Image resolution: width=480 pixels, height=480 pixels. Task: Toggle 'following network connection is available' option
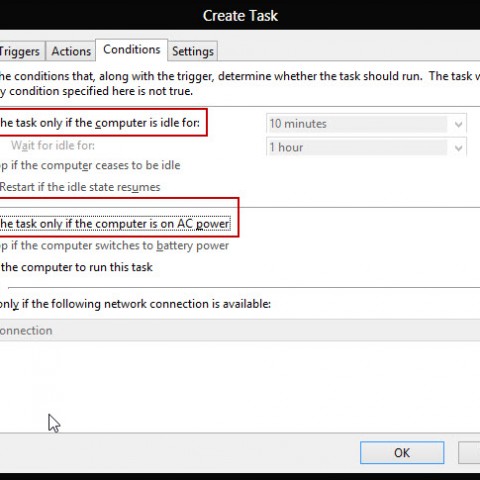point(135,304)
